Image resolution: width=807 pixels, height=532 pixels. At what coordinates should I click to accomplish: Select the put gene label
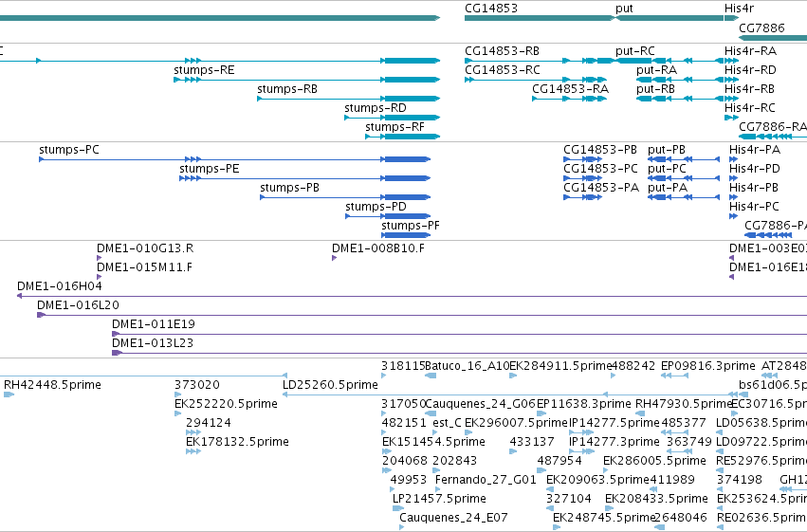coord(624,9)
